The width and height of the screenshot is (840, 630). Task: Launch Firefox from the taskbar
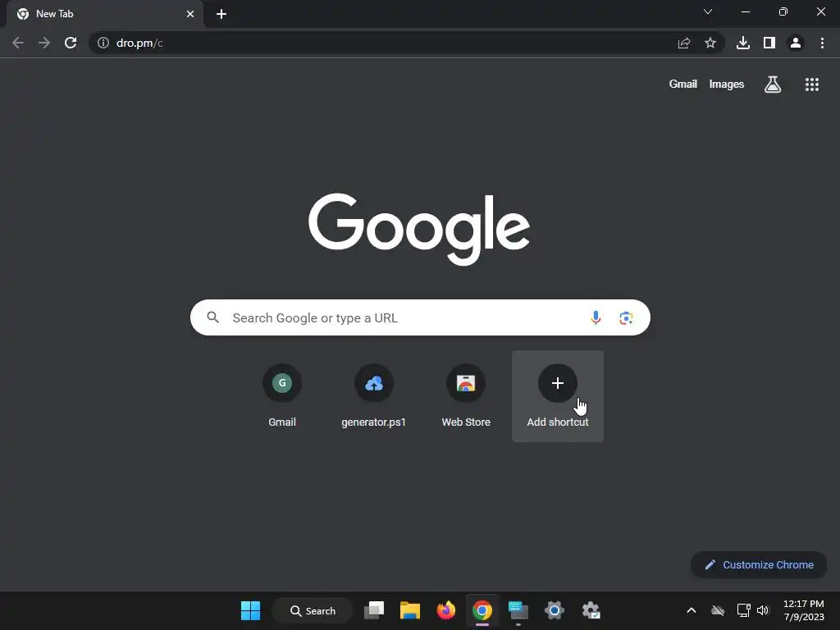(445, 610)
